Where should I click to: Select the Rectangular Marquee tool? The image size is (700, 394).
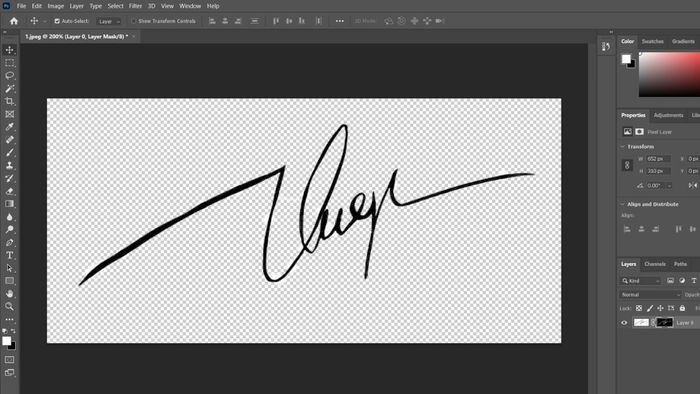point(9,63)
